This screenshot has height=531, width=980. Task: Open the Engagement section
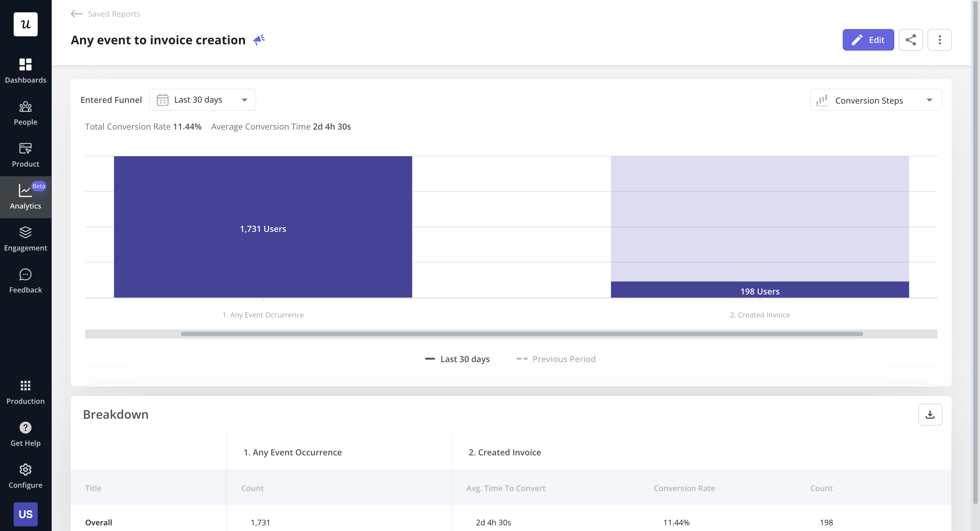coord(25,239)
